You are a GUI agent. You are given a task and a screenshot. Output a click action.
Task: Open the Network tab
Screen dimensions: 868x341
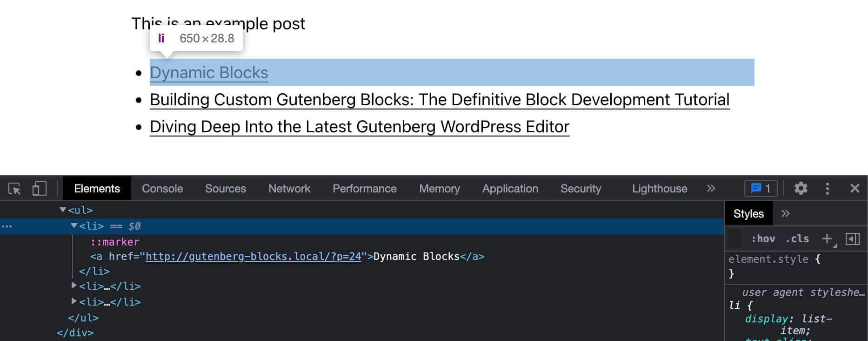click(x=289, y=189)
